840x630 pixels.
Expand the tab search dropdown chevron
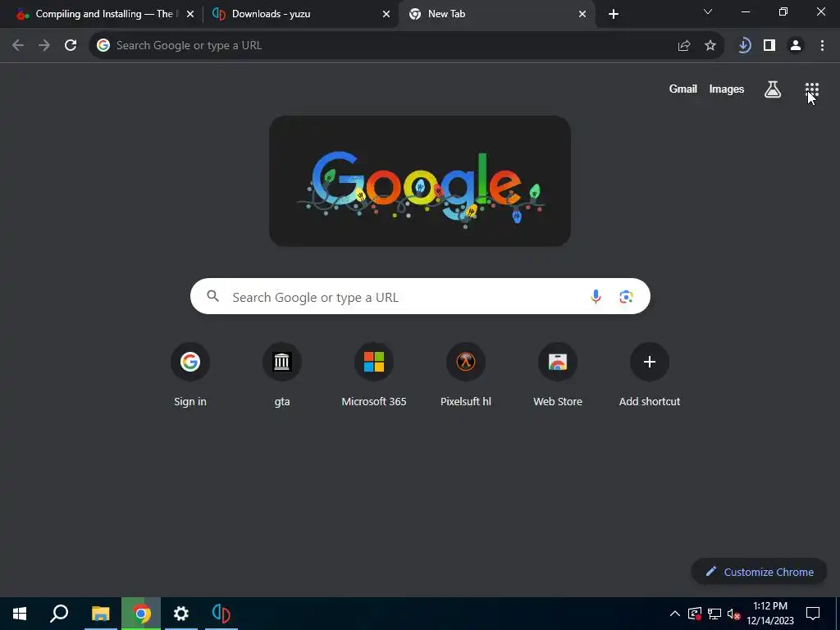click(708, 11)
